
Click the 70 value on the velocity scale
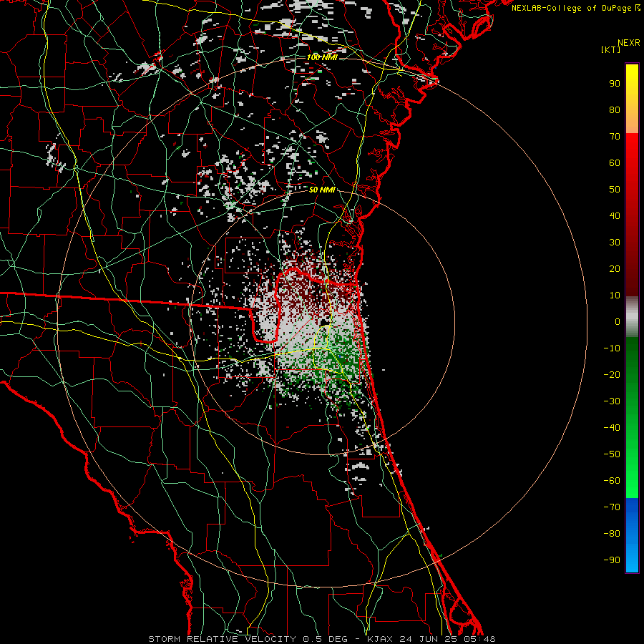[615, 137]
